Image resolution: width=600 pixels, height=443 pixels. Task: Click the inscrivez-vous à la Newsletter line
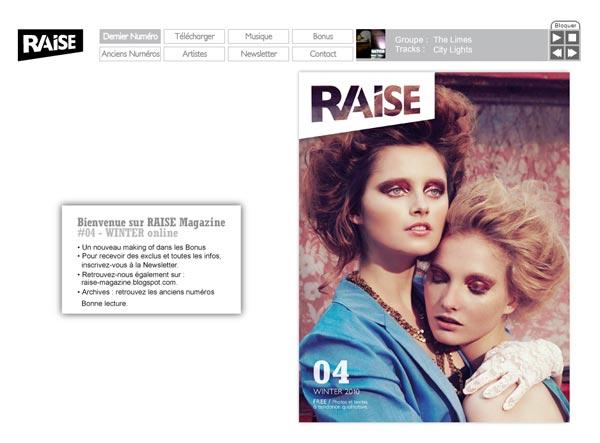(x=129, y=265)
